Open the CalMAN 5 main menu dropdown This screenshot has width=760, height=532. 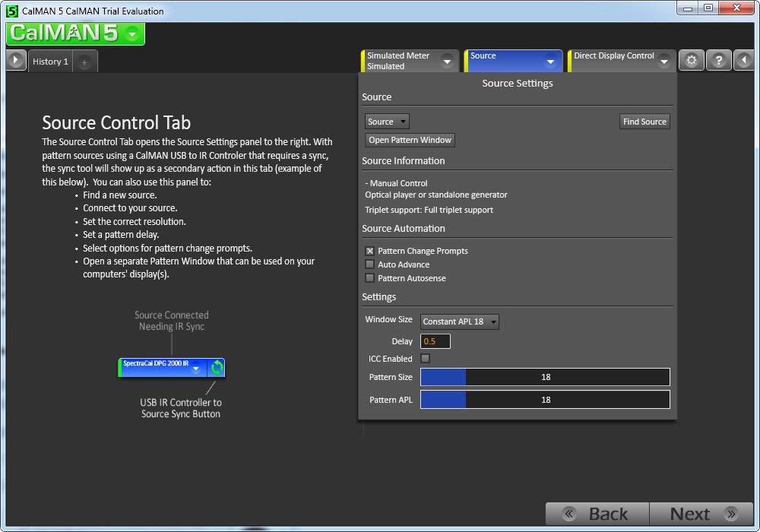[x=131, y=34]
